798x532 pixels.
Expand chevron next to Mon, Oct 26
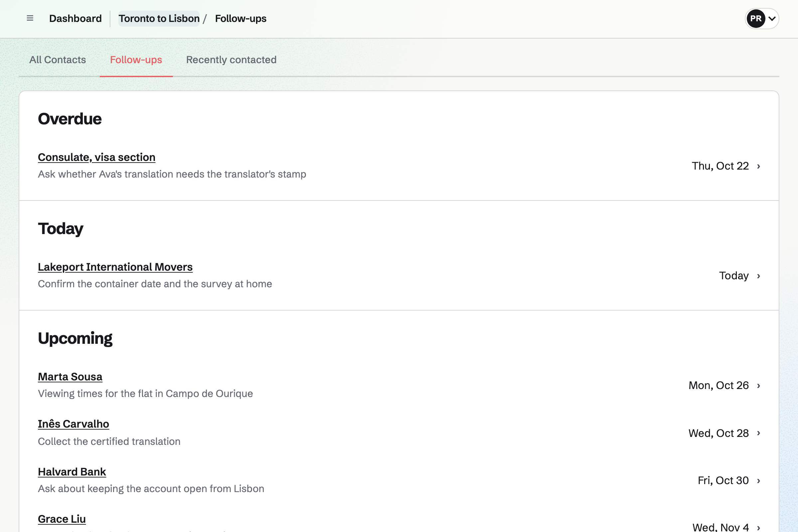(x=759, y=385)
